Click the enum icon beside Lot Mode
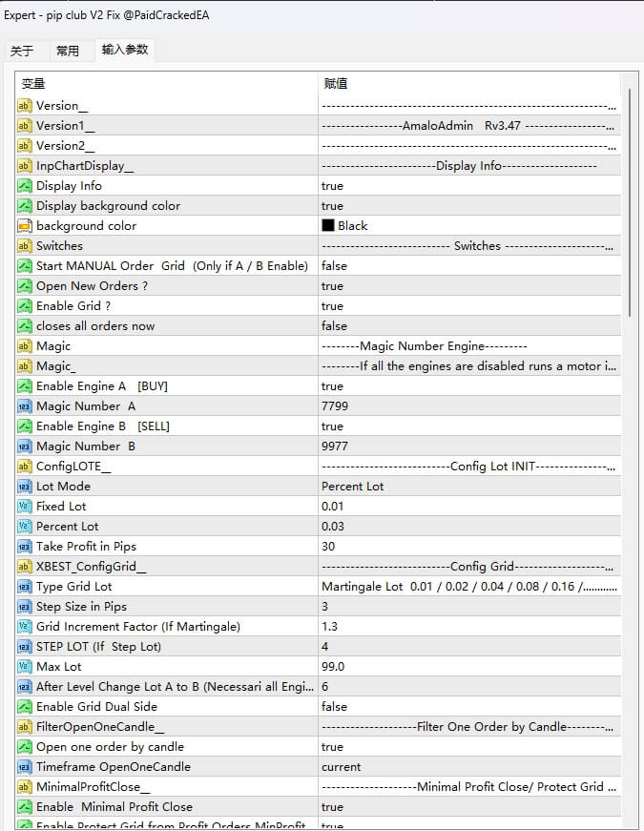 pyautogui.click(x=25, y=487)
